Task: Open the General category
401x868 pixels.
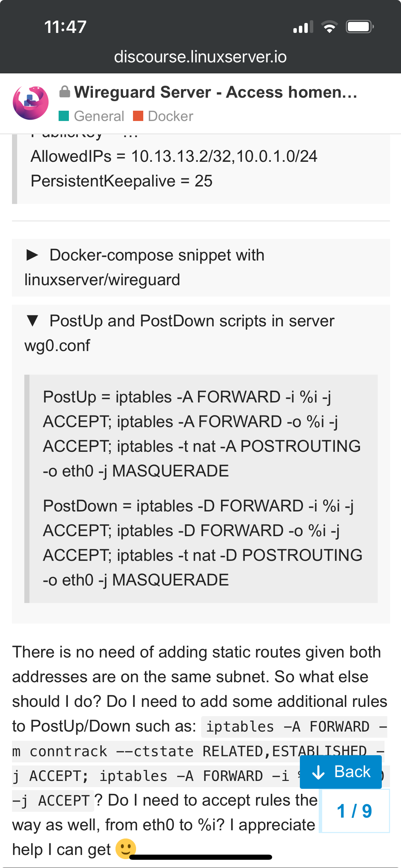Action: coord(99,116)
